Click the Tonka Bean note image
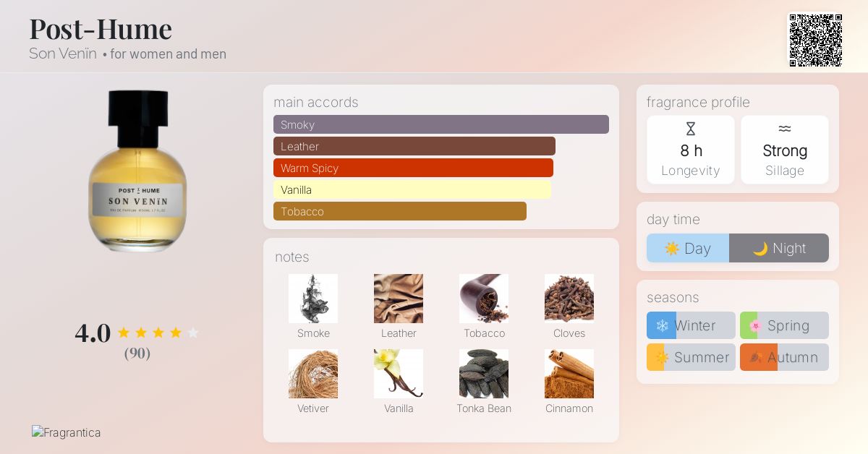Viewport: 868px width, 454px height. (484, 374)
